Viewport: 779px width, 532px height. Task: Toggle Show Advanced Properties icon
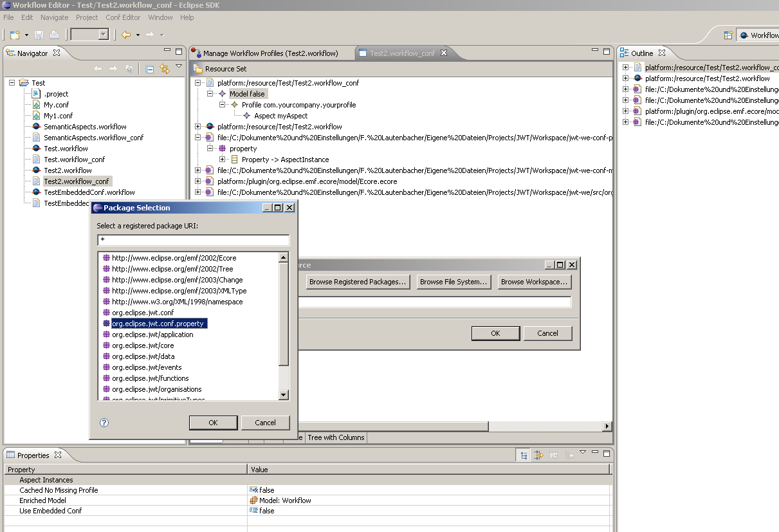coord(539,455)
